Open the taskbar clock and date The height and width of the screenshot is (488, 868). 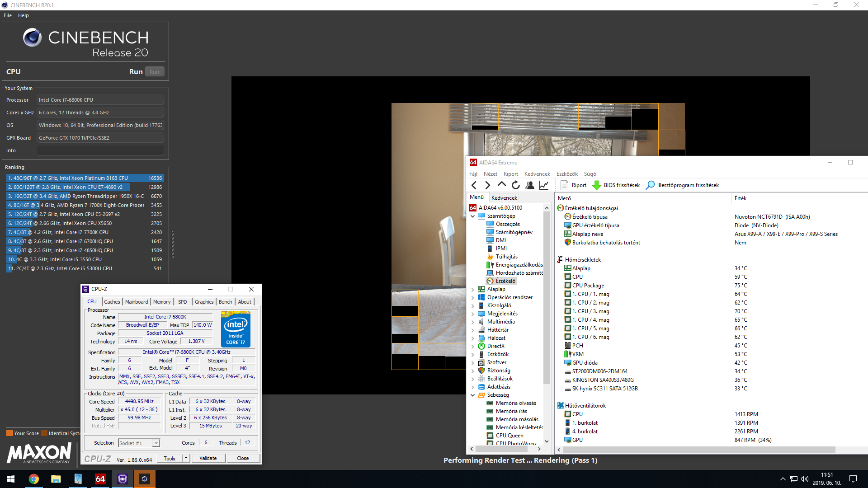[827, 479]
